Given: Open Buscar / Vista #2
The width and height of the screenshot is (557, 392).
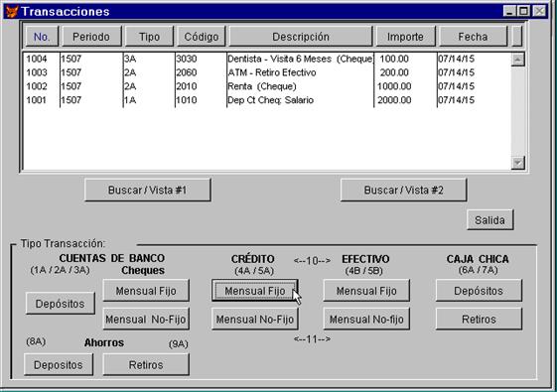Looking at the screenshot, I should [x=403, y=190].
